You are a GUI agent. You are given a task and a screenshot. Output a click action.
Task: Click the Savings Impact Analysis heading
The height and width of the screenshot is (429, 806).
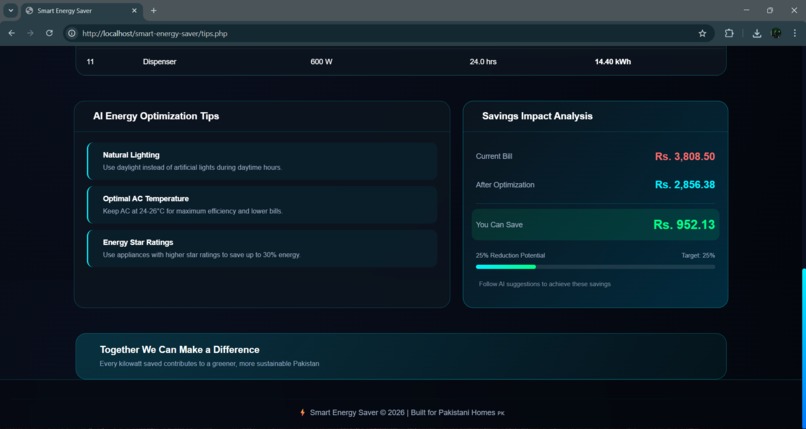537,116
